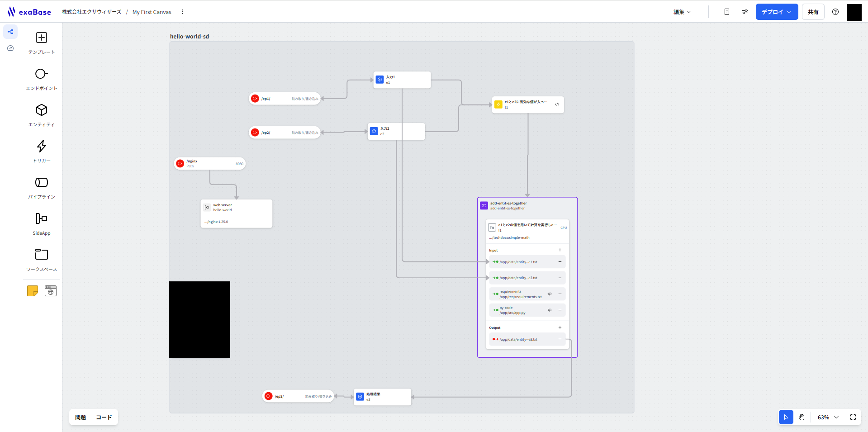Add a new Input with plus
The height and width of the screenshot is (432, 868).
560,250
